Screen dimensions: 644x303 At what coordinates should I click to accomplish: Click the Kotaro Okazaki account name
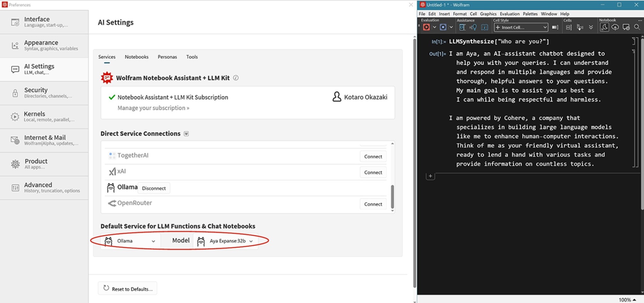click(x=366, y=97)
